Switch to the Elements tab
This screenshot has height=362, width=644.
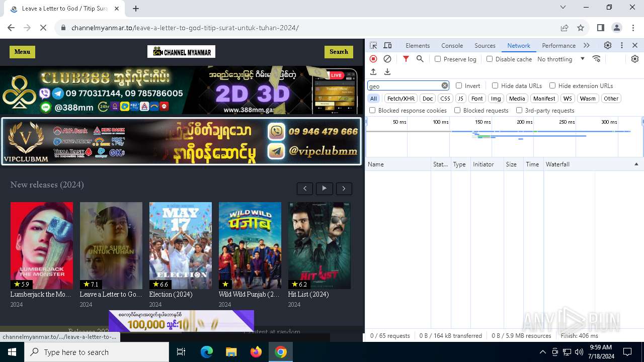[x=418, y=45]
